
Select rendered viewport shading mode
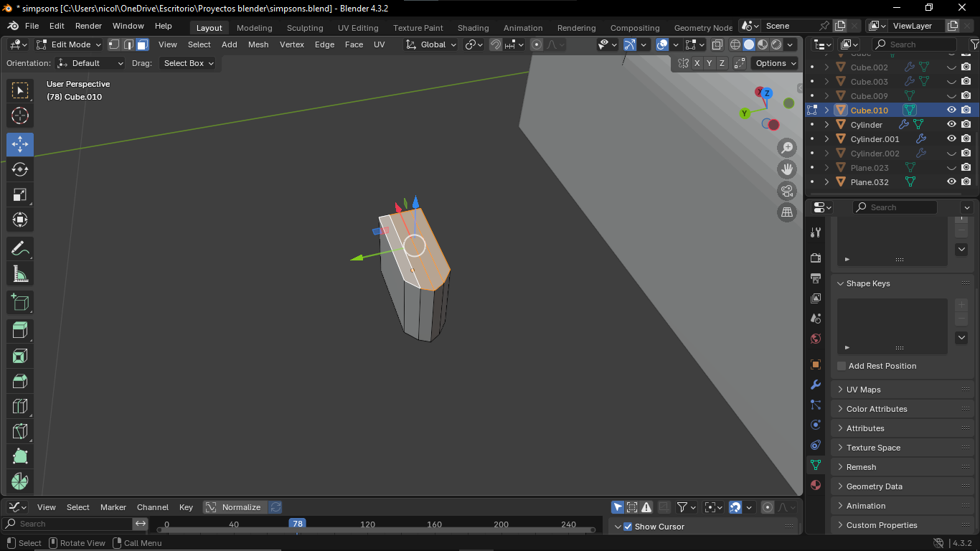click(776, 44)
